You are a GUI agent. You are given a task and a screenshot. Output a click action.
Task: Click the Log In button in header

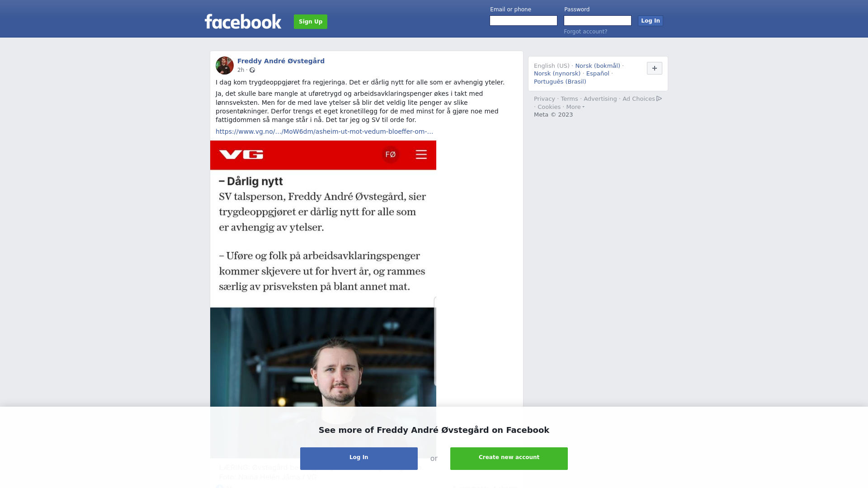(650, 21)
